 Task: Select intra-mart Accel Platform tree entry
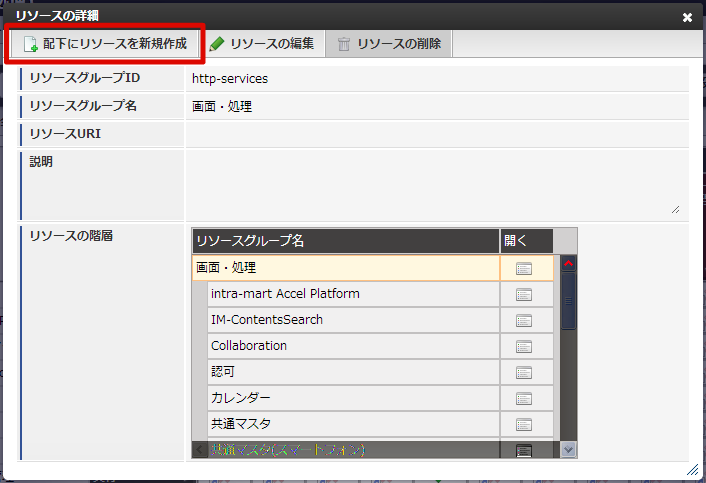tap(285, 294)
